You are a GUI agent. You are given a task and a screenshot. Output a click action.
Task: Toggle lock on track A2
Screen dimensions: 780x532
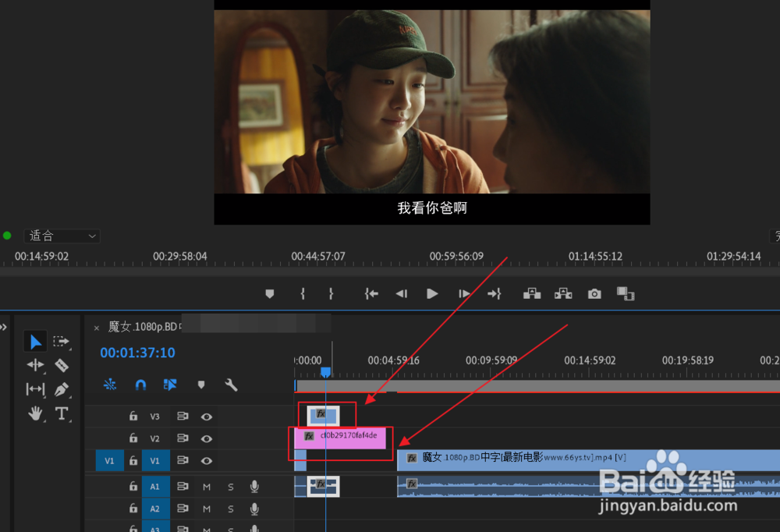(x=133, y=508)
